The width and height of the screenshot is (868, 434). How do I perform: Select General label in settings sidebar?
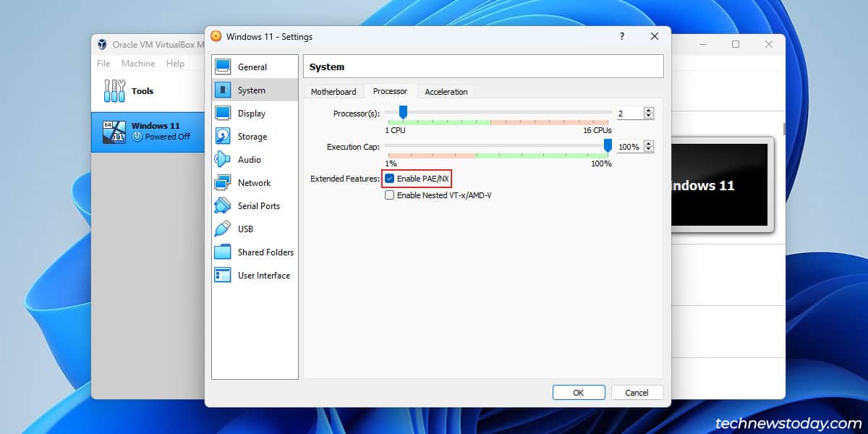(252, 67)
